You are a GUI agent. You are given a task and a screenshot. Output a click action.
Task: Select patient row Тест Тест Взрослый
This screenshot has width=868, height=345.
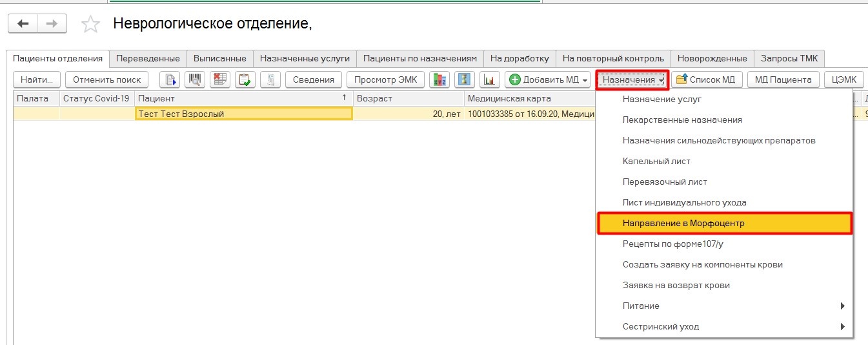pos(244,114)
